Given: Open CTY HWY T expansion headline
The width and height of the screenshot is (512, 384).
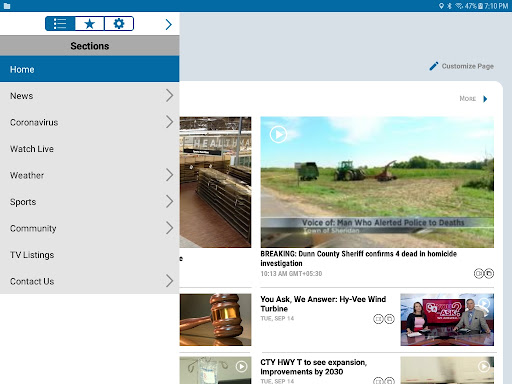Looking at the screenshot, I should point(313,367).
